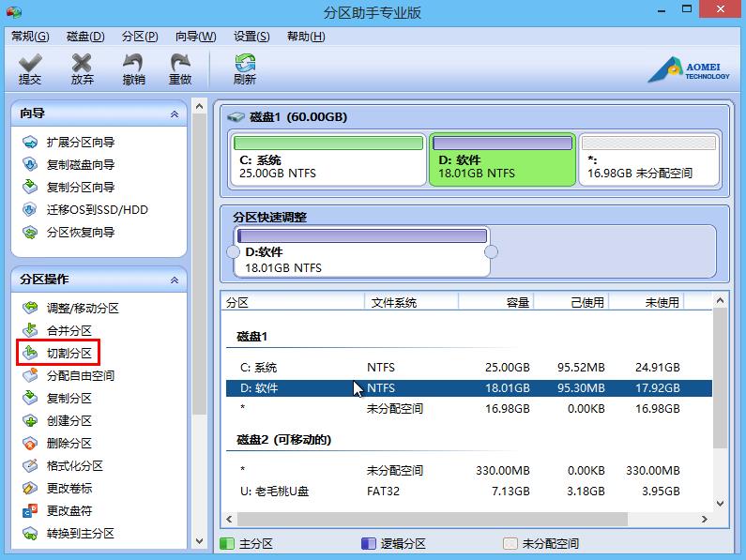The width and height of the screenshot is (746, 560).
Task: Launch the 复制磁盘向导 wizard
Action: click(69, 164)
